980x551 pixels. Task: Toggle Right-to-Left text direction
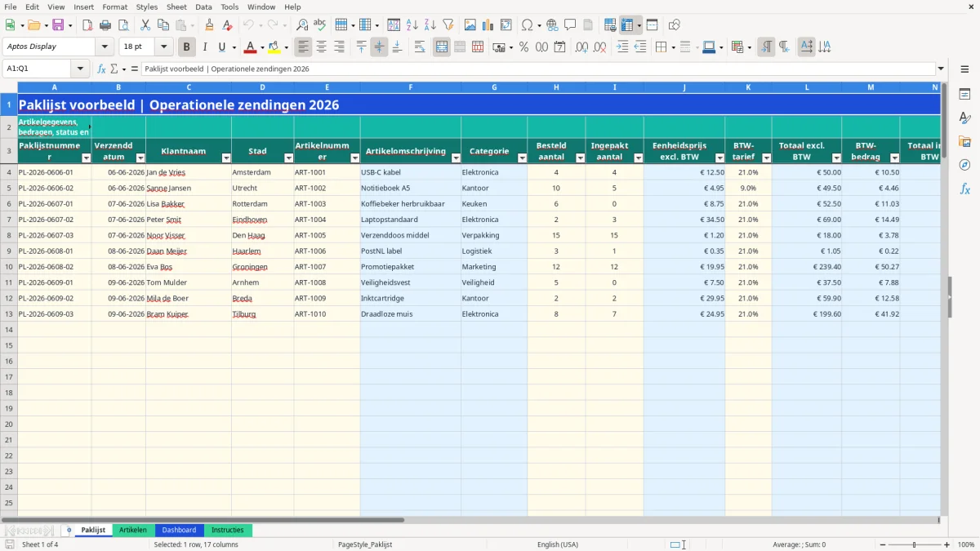pyautogui.click(x=784, y=47)
